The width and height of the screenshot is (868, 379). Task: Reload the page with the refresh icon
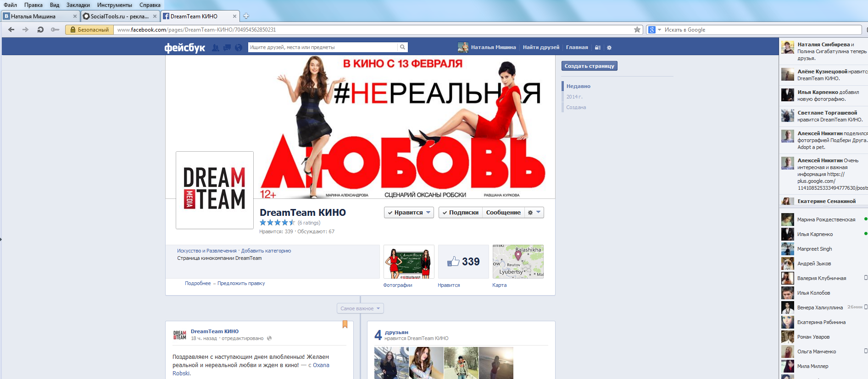[40, 30]
